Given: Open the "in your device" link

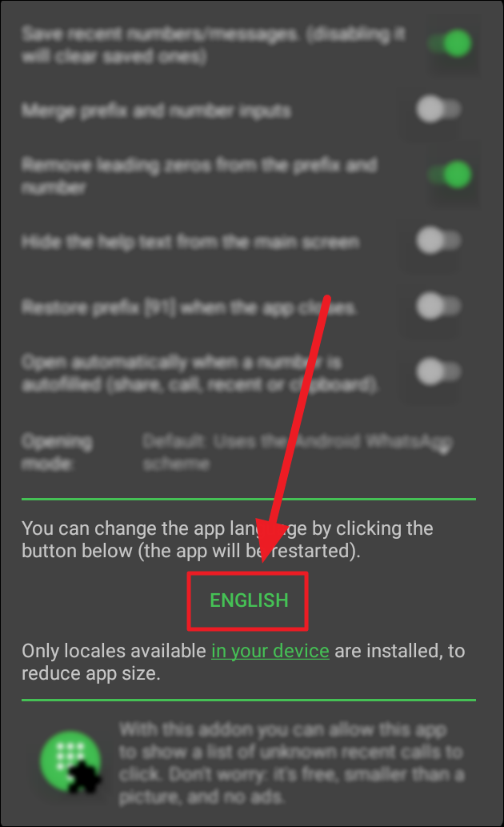Looking at the screenshot, I should [270, 651].
